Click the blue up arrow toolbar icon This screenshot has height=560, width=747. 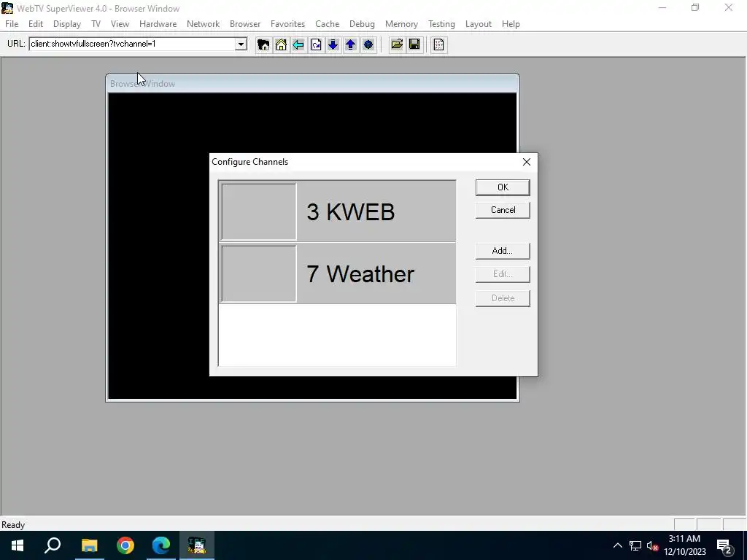351,44
